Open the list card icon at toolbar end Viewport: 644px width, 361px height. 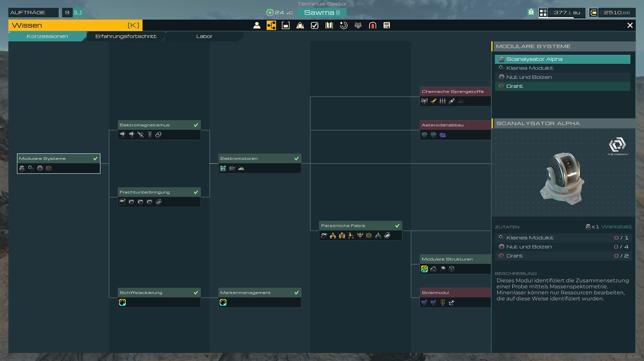(387, 25)
